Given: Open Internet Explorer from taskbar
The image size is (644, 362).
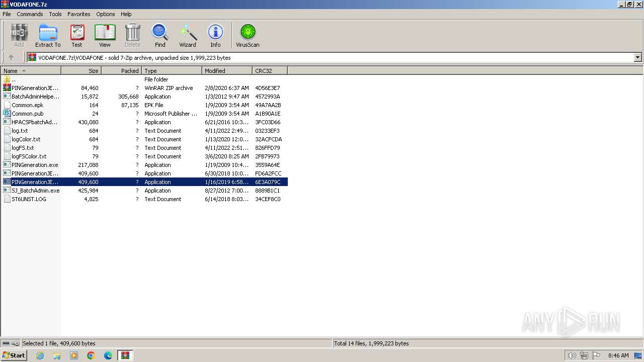Looking at the screenshot, I should pos(40,355).
